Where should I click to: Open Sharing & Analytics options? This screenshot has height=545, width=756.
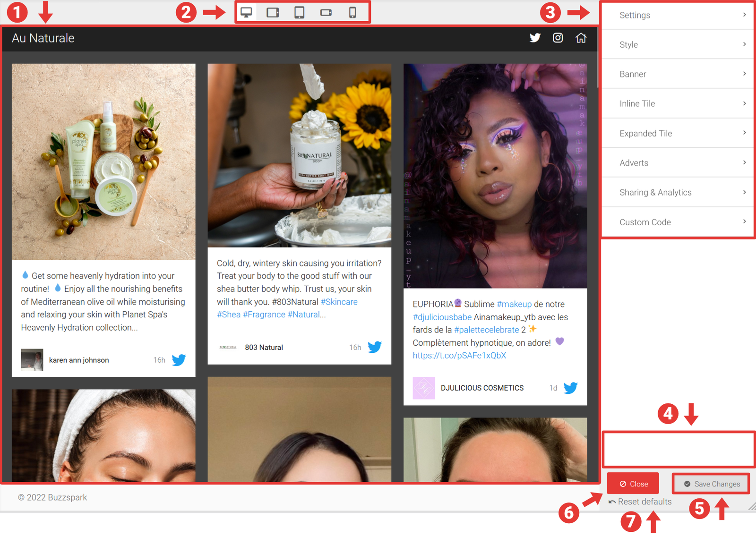pyautogui.click(x=678, y=192)
